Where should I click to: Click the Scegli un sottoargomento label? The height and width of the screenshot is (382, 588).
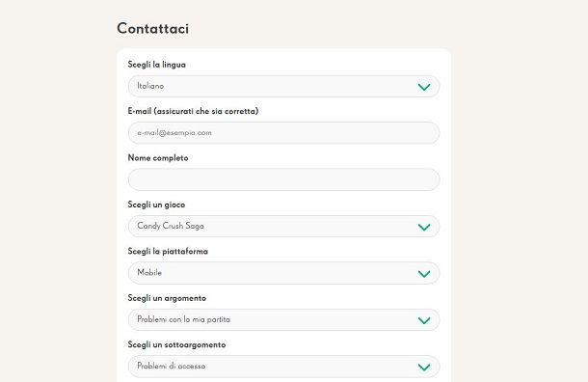click(176, 344)
